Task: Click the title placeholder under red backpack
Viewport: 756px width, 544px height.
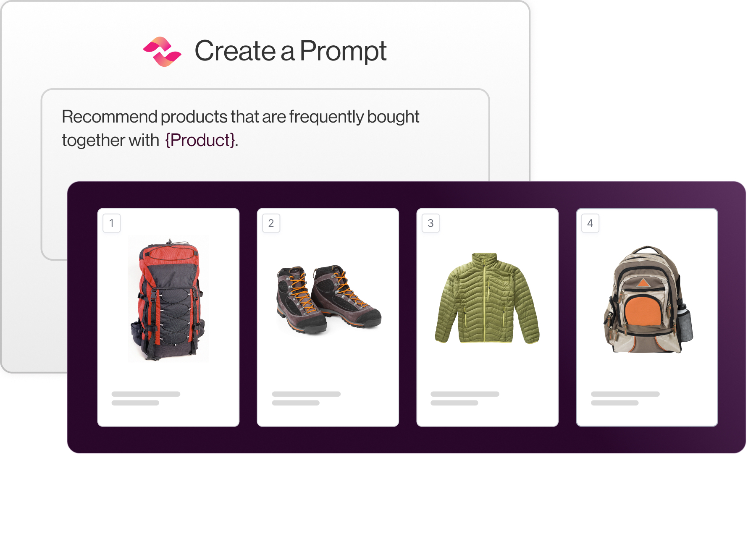Action: click(146, 394)
